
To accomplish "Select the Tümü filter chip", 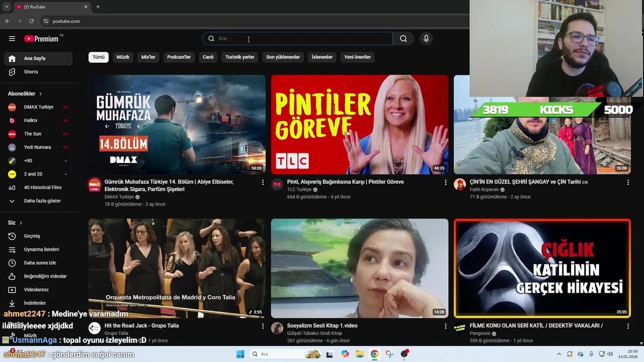I will pos(99,57).
